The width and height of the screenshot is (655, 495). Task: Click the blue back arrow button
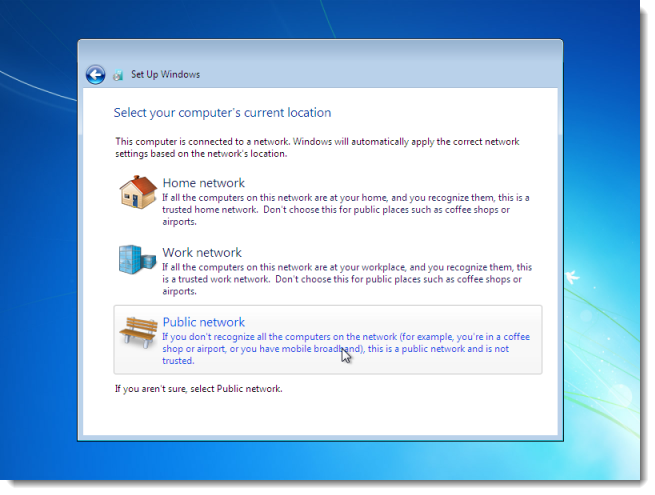pyautogui.click(x=95, y=75)
